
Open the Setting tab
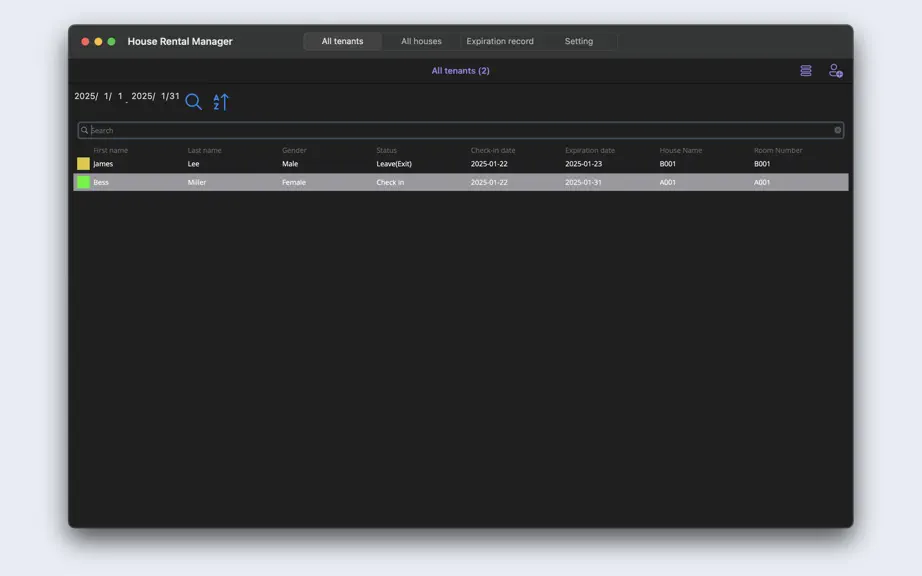pos(579,41)
